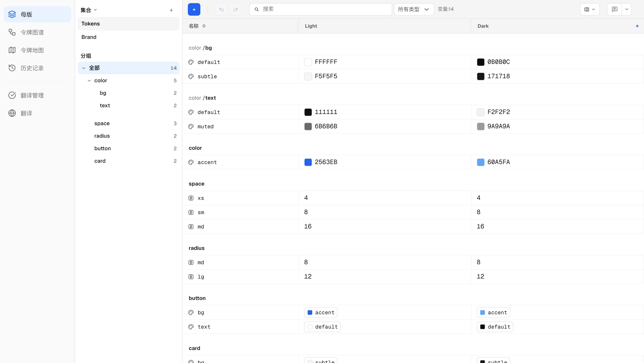Click the Dark 60A5FA accent color swatch
Viewport: 644px width, 363px height.
click(481, 162)
